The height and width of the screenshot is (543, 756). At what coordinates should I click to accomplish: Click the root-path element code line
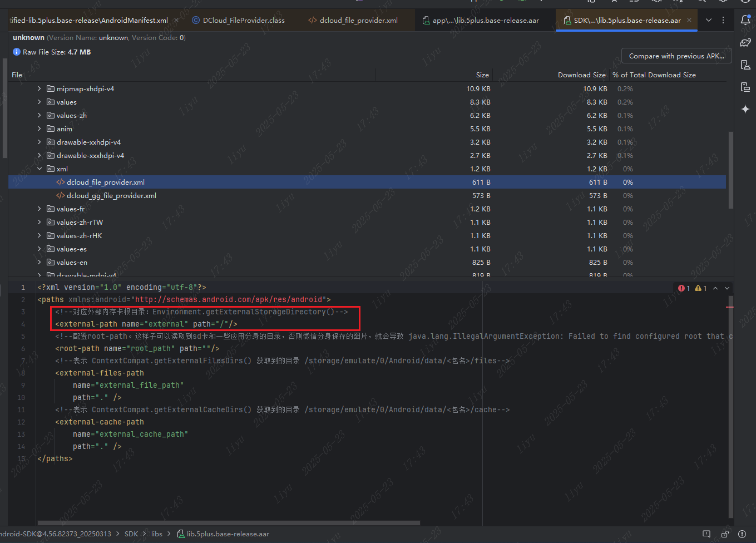tap(137, 349)
